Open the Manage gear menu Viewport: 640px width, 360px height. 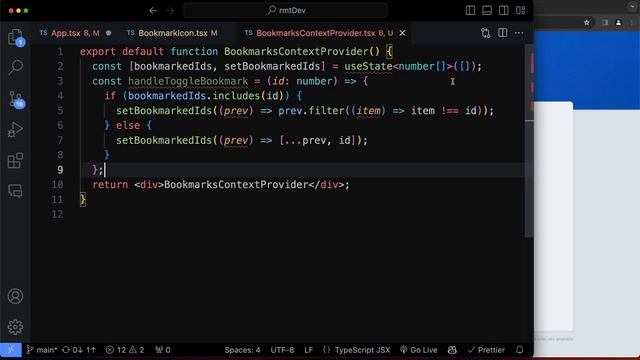click(x=16, y=327)
